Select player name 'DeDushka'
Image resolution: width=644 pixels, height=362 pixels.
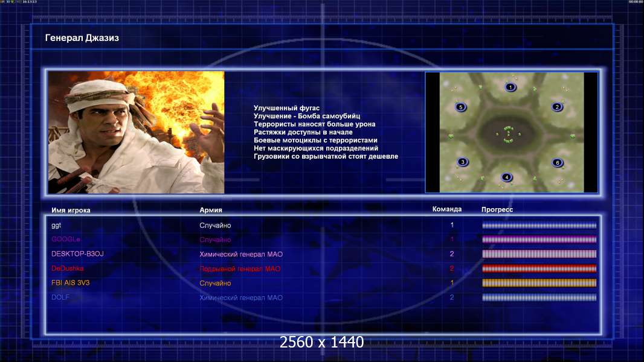(x=67, y=268)
